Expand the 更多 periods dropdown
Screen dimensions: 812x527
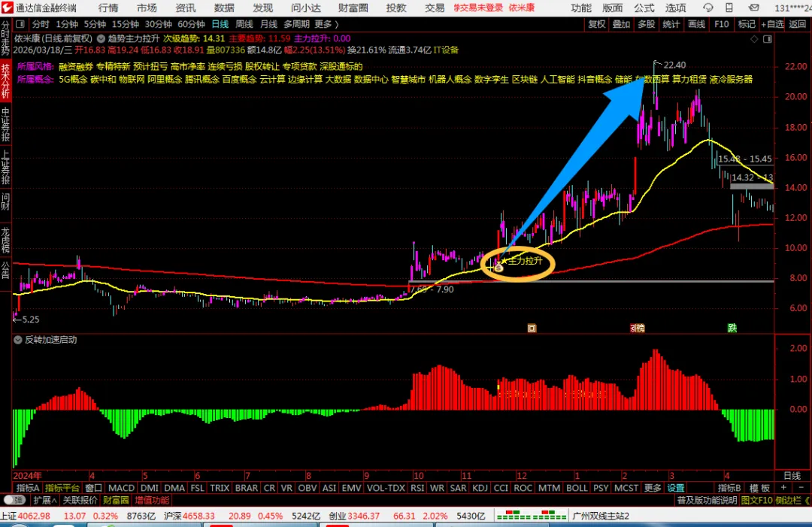tap(327, 24)
